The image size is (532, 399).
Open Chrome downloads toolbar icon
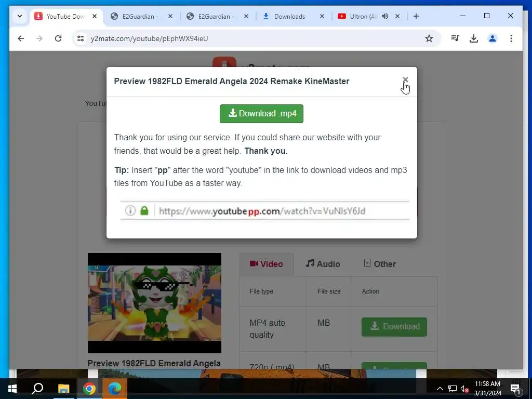(x=474, y=38)
